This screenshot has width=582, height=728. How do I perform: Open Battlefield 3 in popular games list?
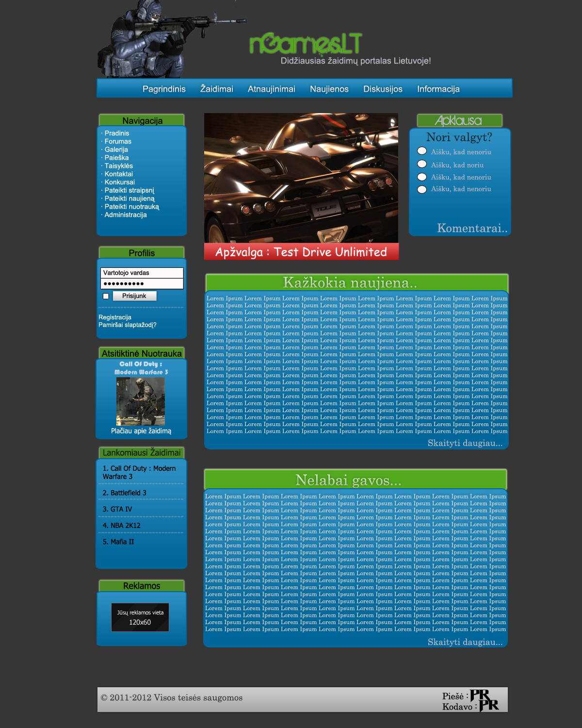pos(125,493)
